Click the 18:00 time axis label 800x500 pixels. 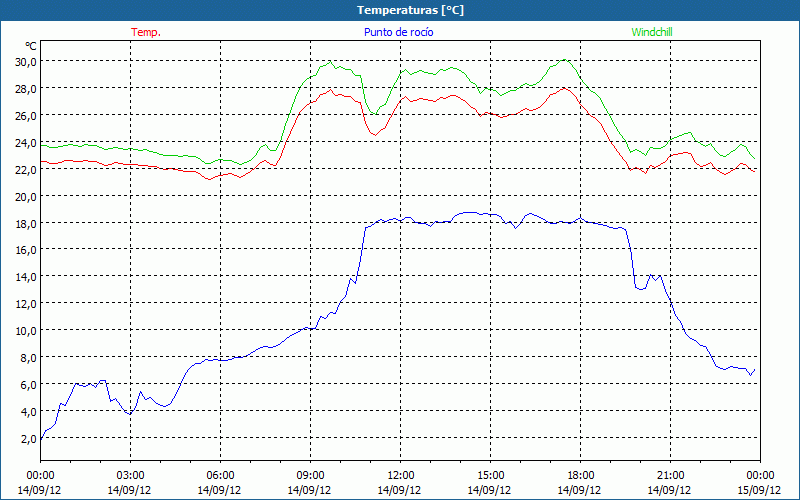click(580, 476)
